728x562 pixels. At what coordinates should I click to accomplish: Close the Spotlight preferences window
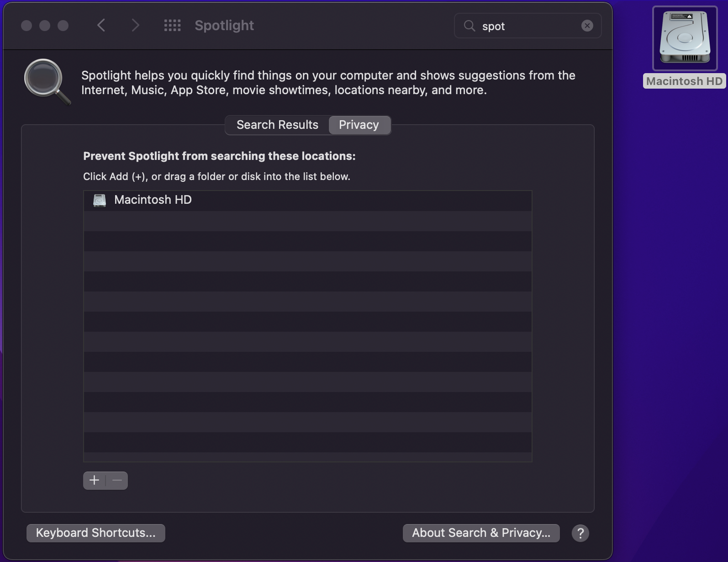click(26, 26)
